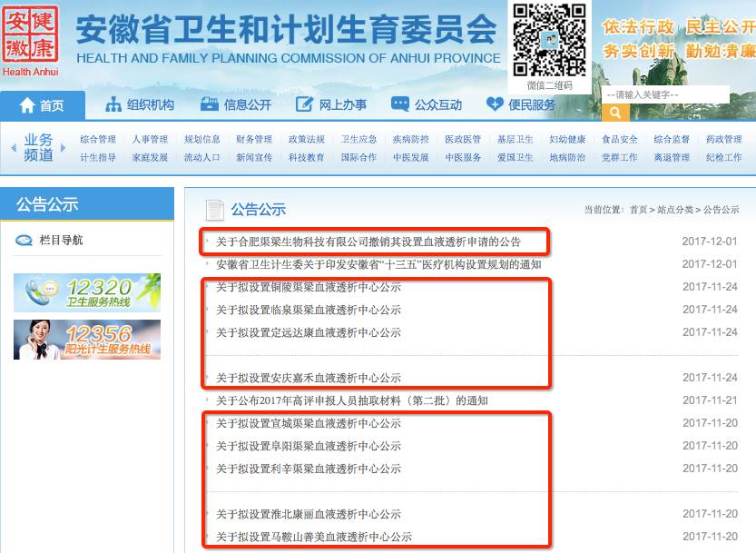756x553 pixels.
Task: Open the 疾病防控 channel link
Action: click(411, 140)
